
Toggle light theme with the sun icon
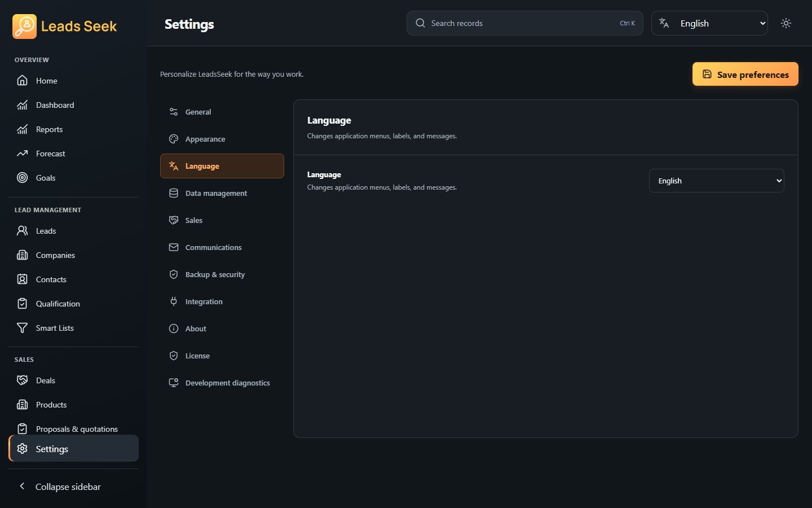(x=786, y=23)
